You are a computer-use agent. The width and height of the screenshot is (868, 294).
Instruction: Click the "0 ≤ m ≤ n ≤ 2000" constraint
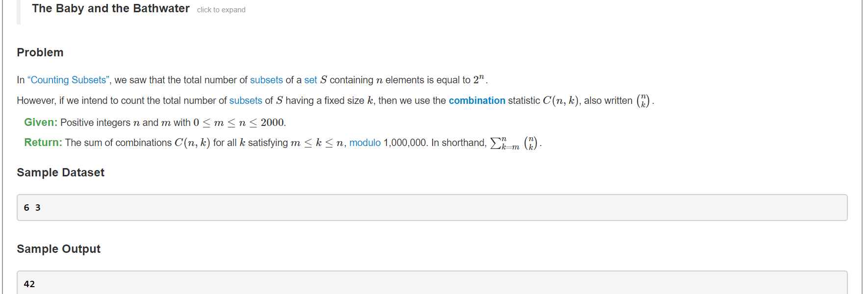[x=239, y=122]
